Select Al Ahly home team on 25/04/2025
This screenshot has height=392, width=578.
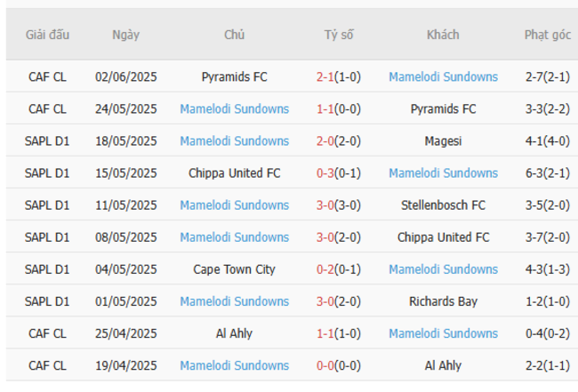coord(234,333)
